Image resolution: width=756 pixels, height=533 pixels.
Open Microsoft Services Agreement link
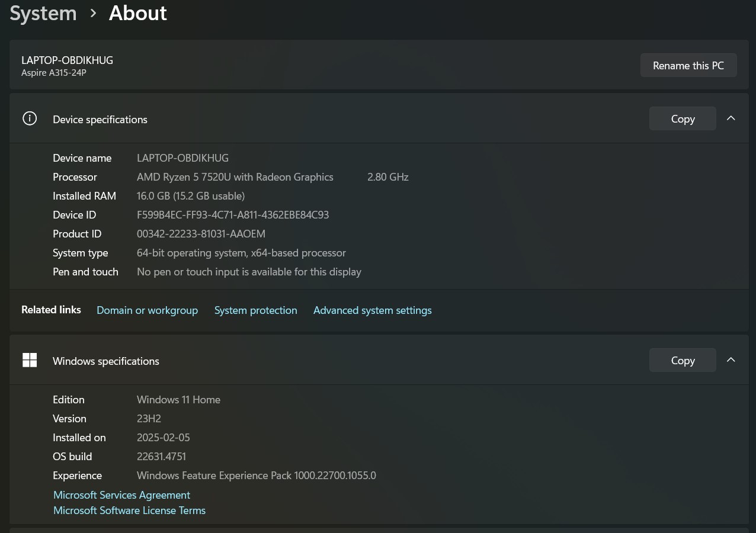121,495
